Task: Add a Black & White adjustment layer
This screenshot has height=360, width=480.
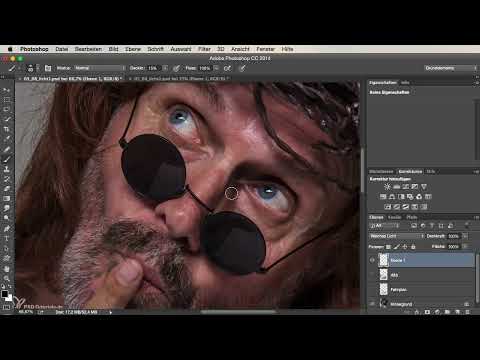Action: coord(401,197)
